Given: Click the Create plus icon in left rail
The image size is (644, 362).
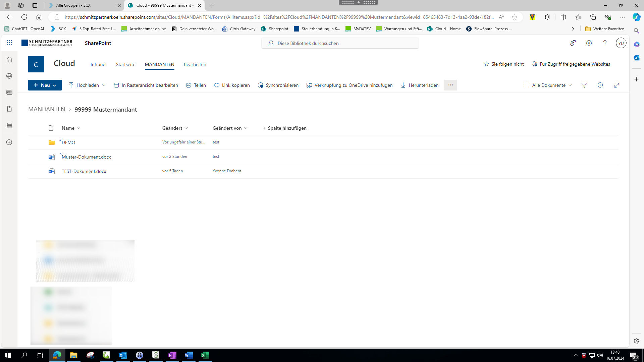Looking at the screenshot, I should (x=9, y=142).
